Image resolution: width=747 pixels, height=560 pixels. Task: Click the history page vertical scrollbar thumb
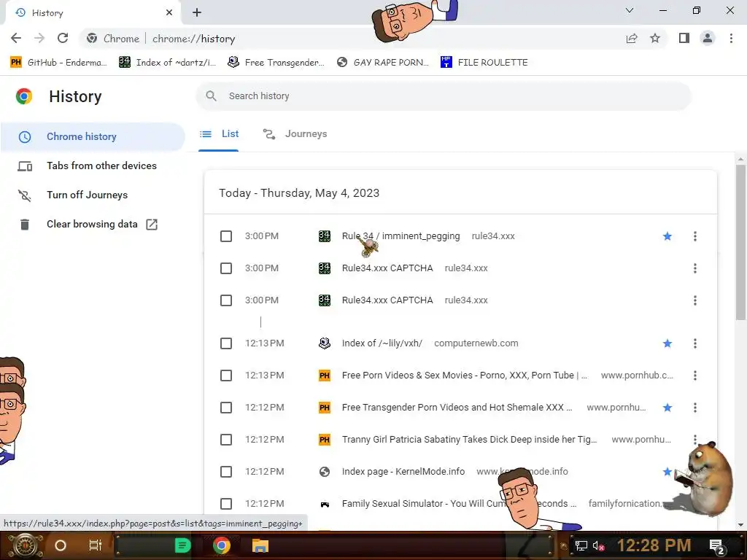[740, 243]
